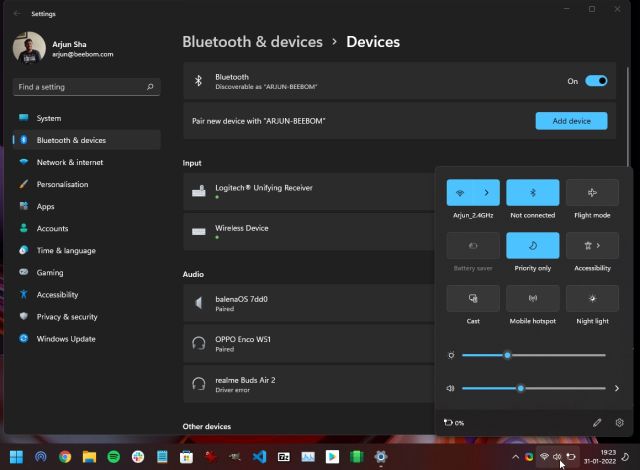
Task: Toggle Wi-Fi quick setting tile
Action: [x=460, y=193]
